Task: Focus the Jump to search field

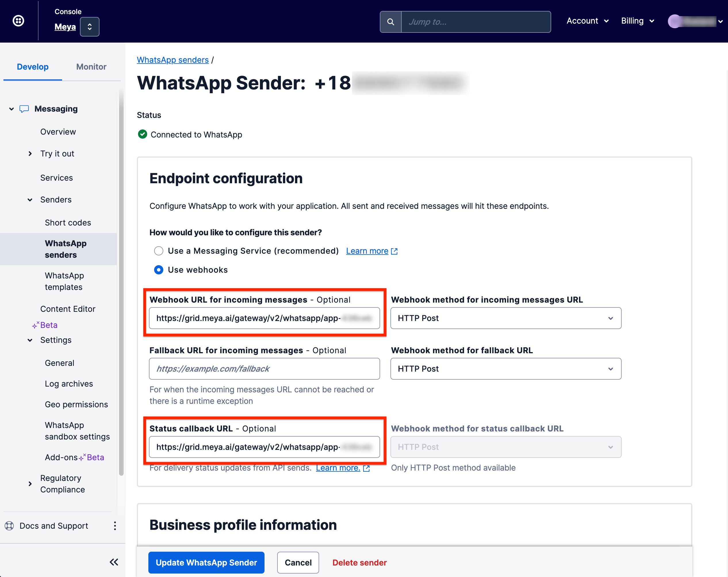Action: point(476,22)
